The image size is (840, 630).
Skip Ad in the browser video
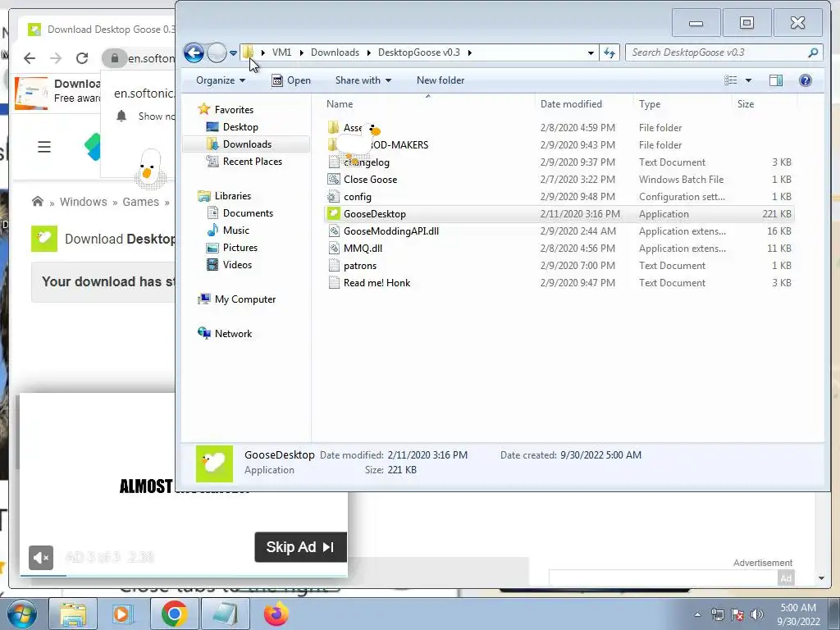click(x=300, y=547)
